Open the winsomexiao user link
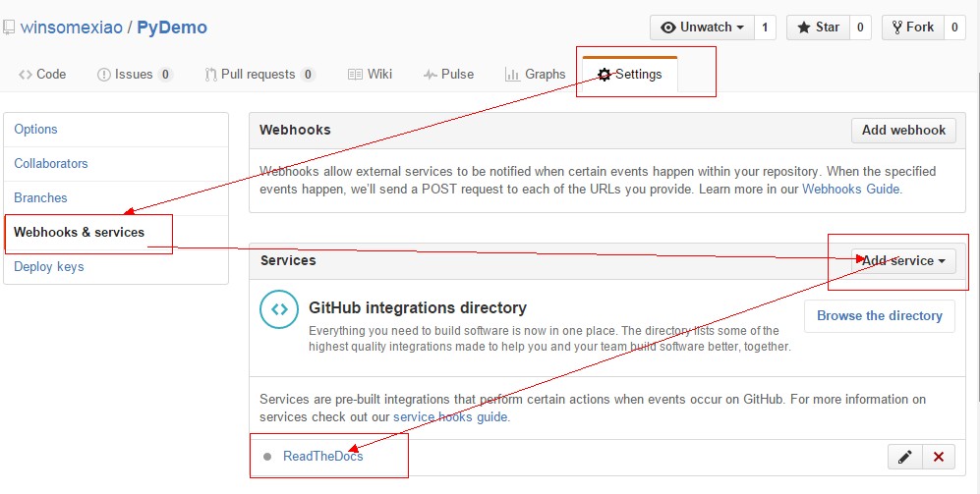The width and height of the screenshot is (980, 494). [71, 27]
